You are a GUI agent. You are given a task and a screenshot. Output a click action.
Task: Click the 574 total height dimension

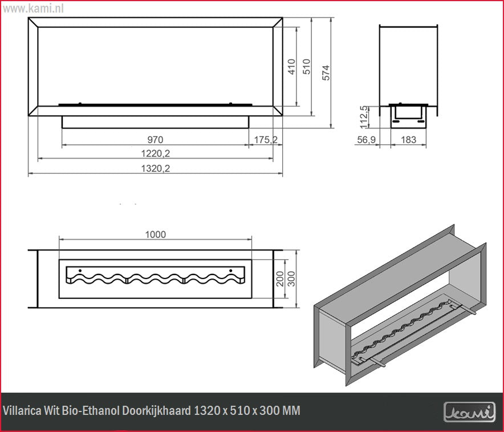(x=326, y=73)
